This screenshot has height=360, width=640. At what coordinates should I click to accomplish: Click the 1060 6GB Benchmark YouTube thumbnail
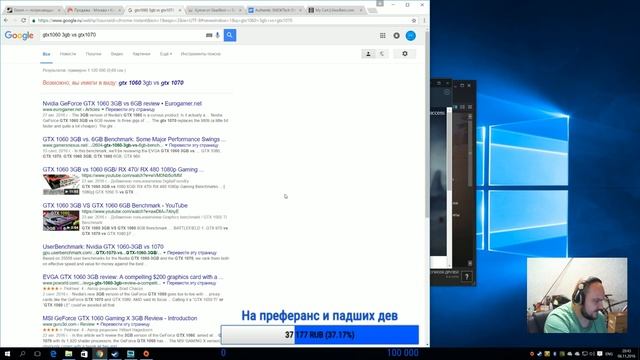61,220
